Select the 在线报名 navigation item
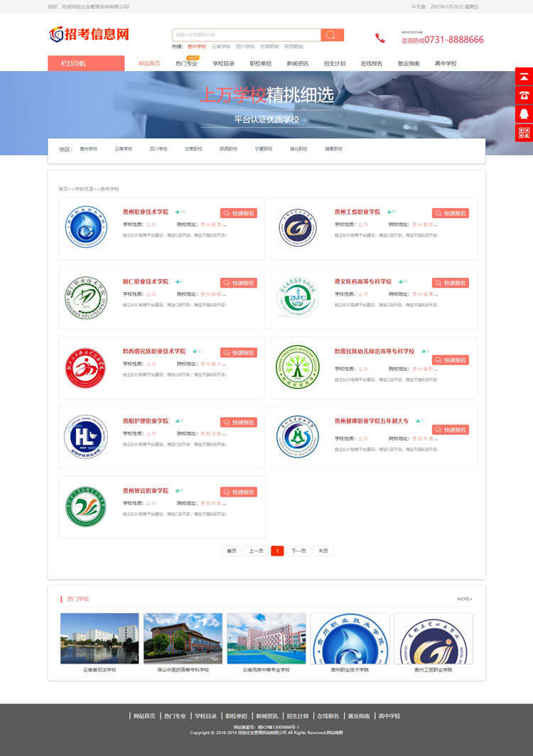This screenshot has width=533, height=756. point(372,63)
